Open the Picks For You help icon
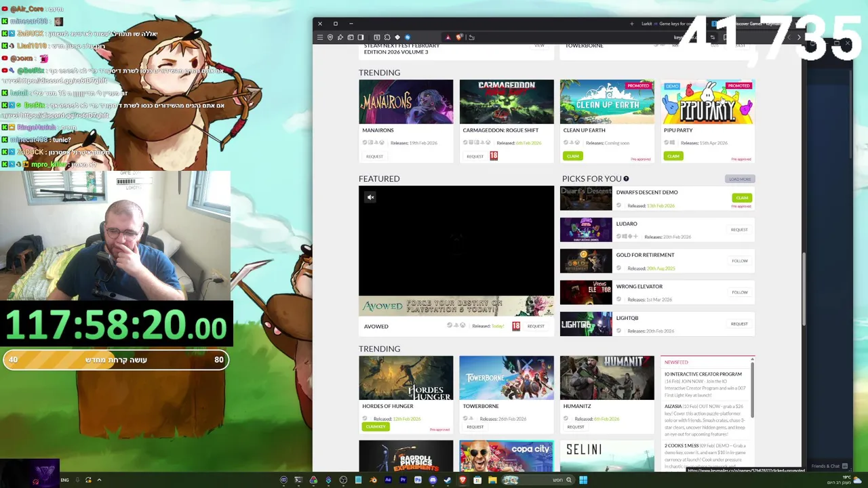Viewport: 868px width, 488px height. 626,179
